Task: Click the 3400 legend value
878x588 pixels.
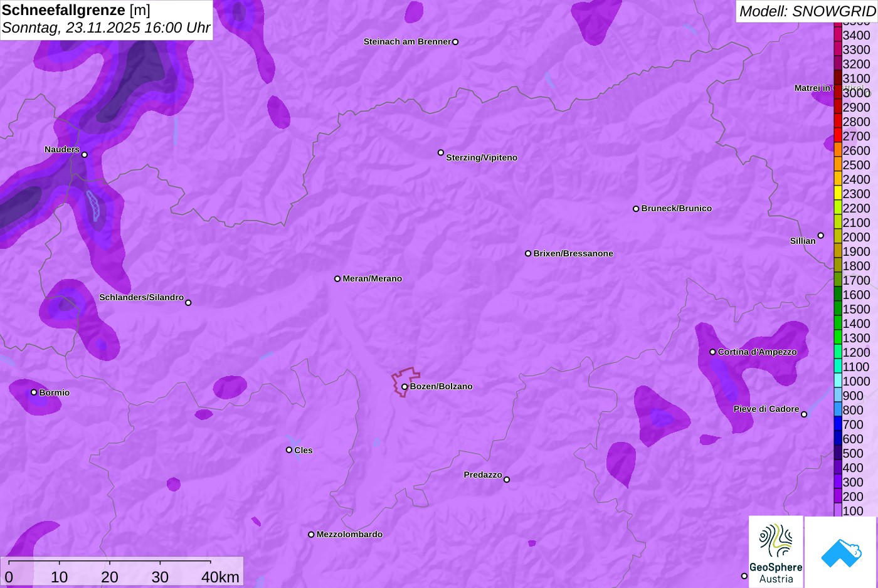Action: tap(856, 35)
